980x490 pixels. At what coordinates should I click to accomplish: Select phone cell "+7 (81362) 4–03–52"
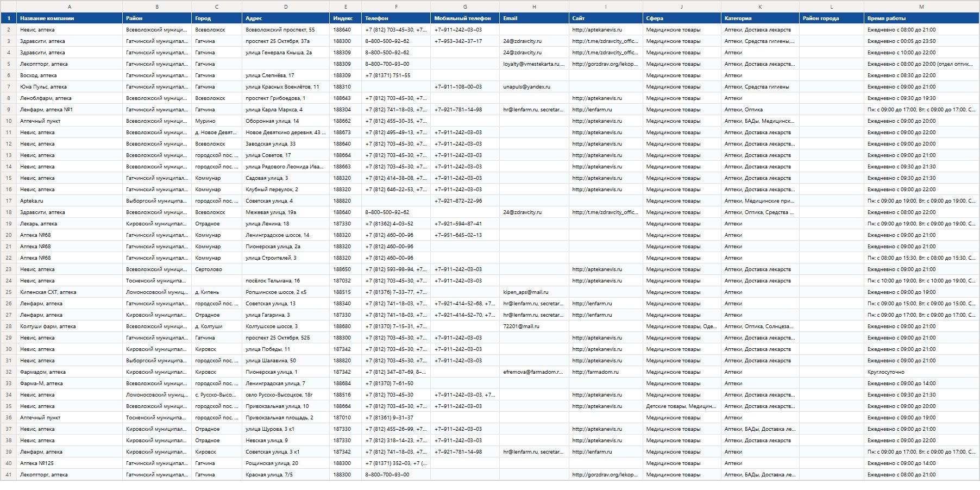396,224
